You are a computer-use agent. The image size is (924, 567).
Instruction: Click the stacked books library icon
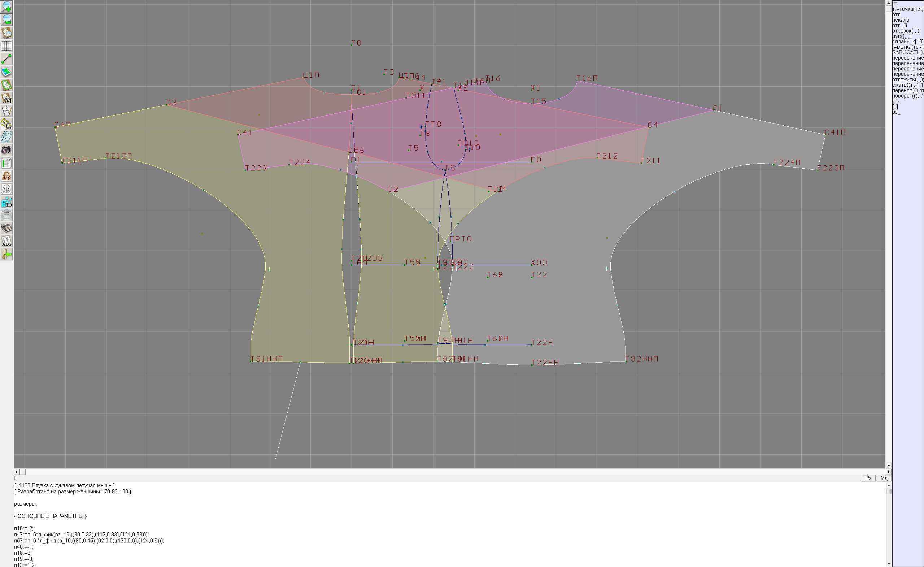pyautogui.click(x=6, y=228)
